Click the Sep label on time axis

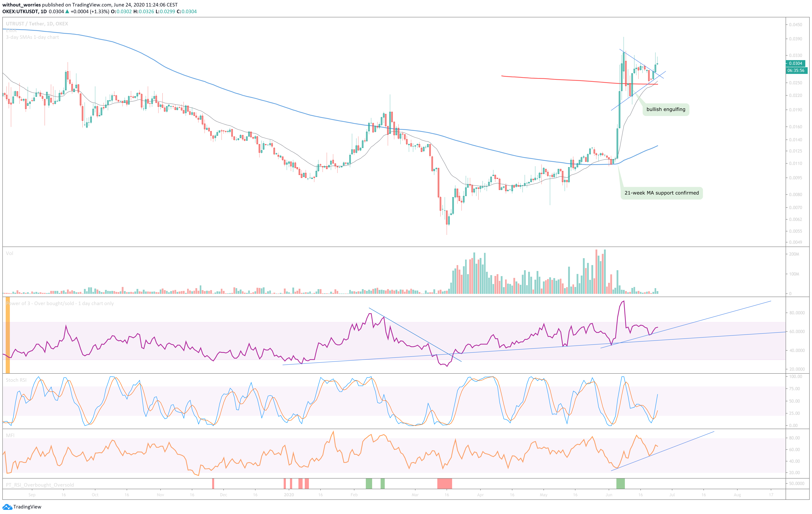[x=32, y=495]
